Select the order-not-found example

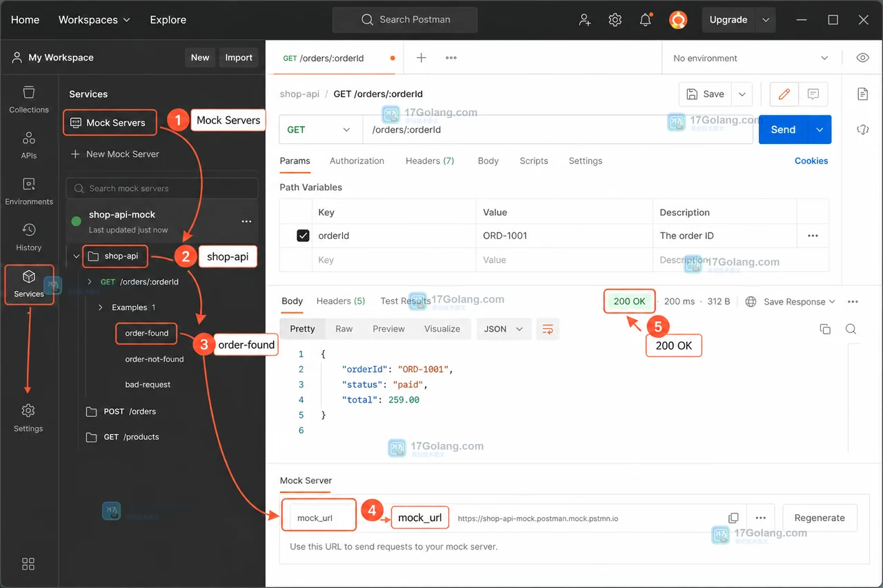(x=155, y=359)
